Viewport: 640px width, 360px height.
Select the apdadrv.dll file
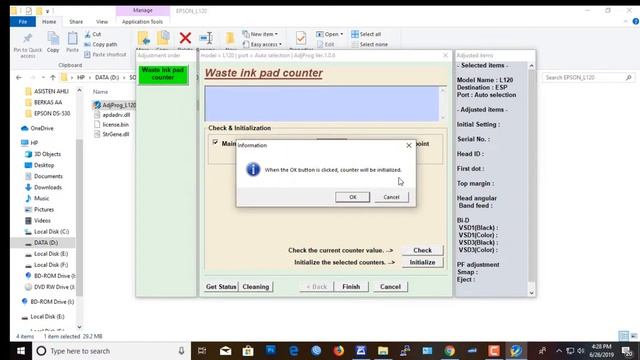(112, 115)
